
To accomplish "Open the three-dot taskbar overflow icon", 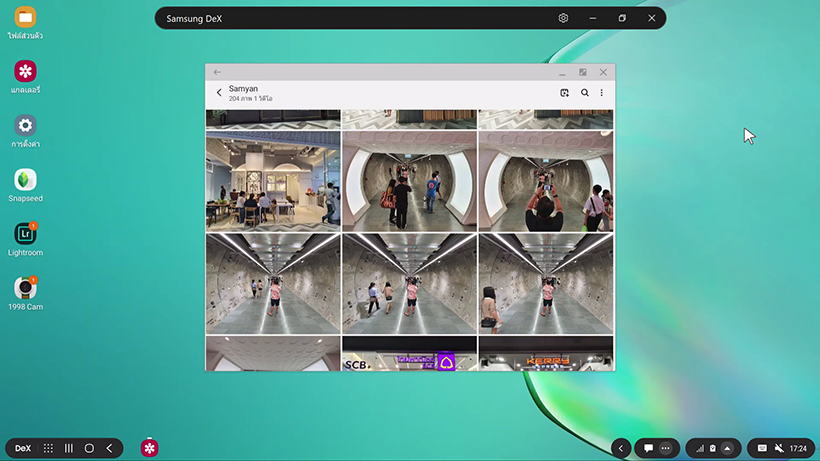I will pos(665,448).
